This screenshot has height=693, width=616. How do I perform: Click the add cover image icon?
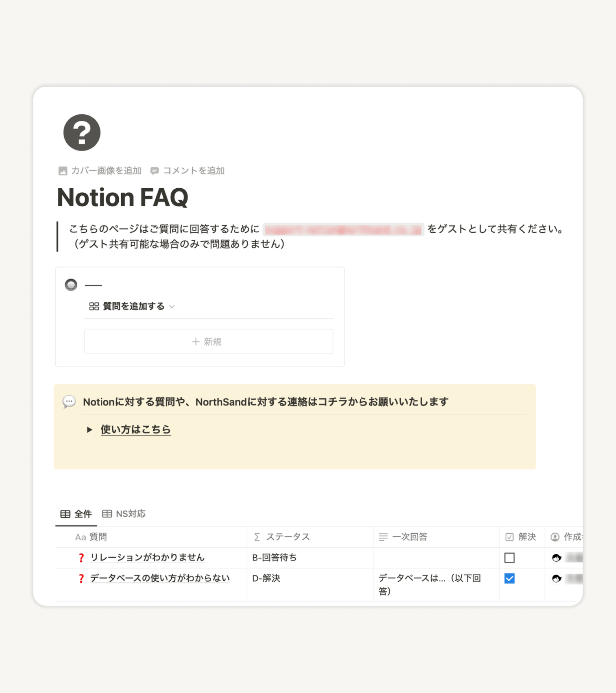pos(63,171)
